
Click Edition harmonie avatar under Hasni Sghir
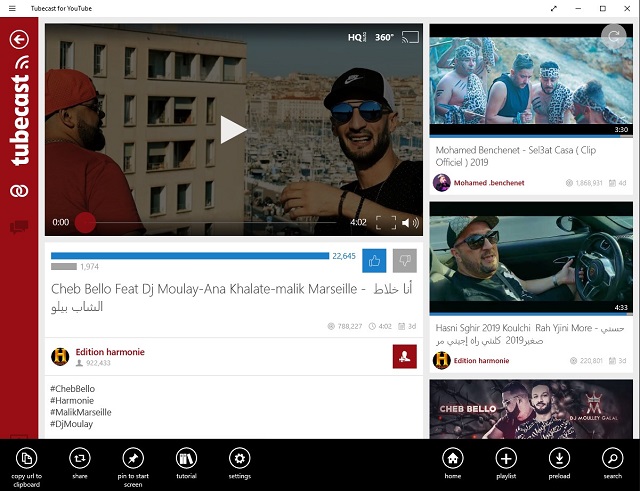tap(442, 360)
